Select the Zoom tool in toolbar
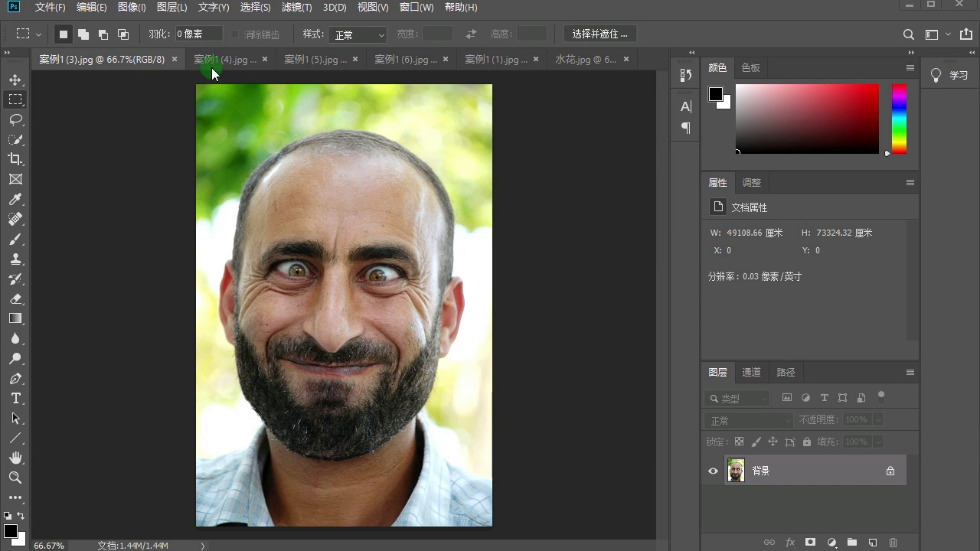This screenshot has width=980, height=551. point(15,478)
